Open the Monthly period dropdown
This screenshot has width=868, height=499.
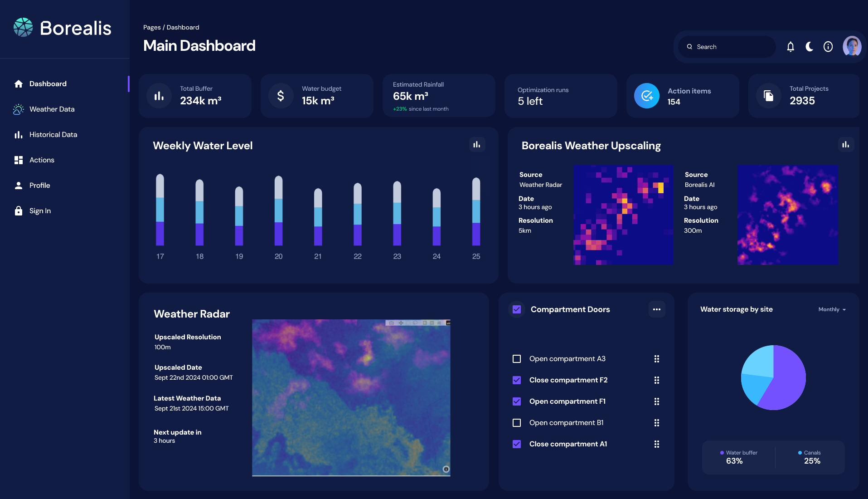(x=832, y=309)
